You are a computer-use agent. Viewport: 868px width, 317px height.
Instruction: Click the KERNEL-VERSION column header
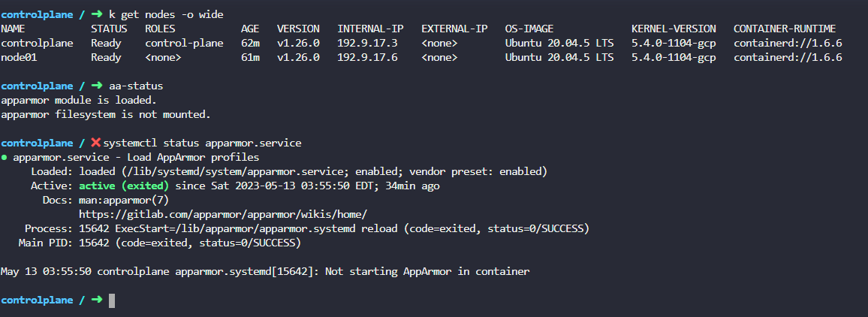(674, 29)
